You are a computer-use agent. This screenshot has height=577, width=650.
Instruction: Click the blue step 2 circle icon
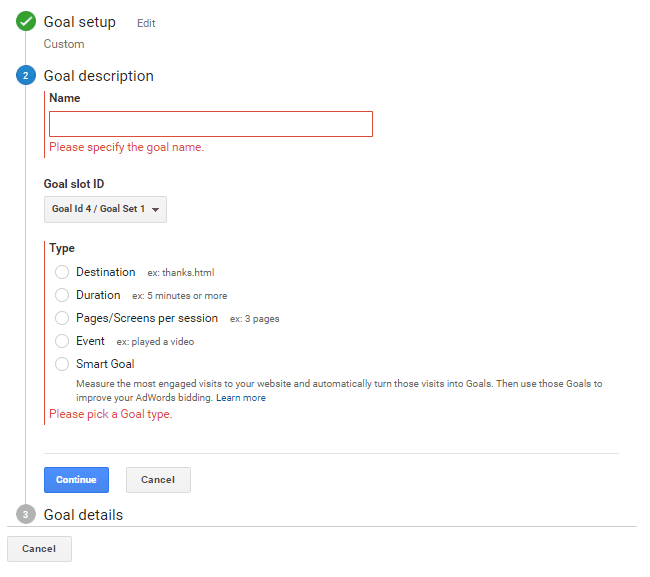pos(26,75)
